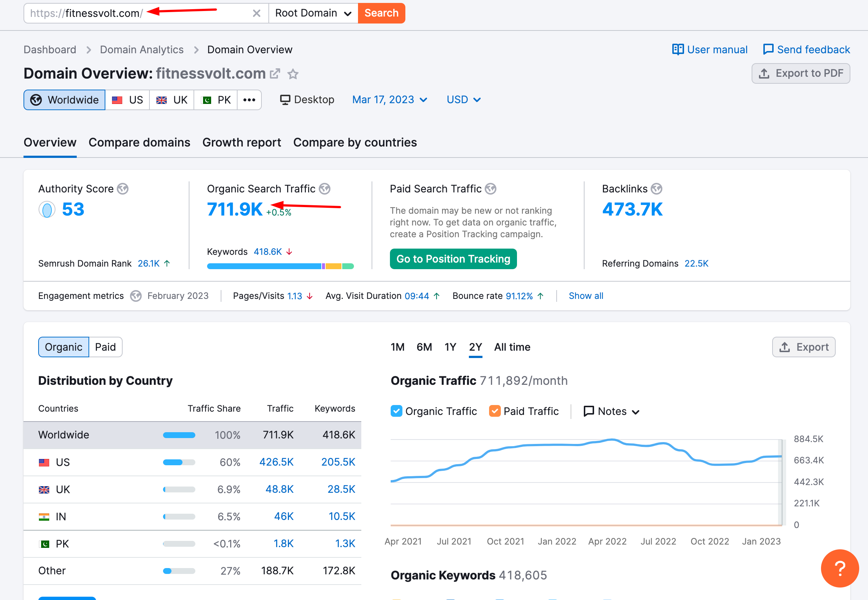
Task: Open Compare by countries tab
Action: click(x=355, y=142)
